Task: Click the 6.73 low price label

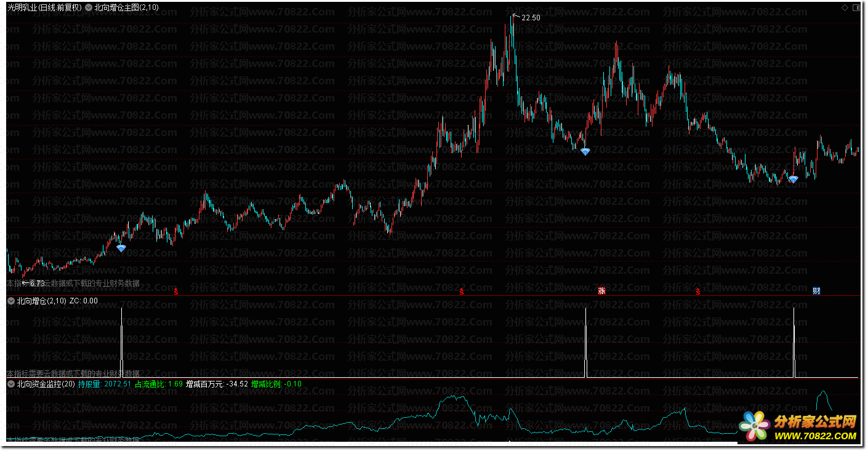Action: pyautogui.click(x=37, y=284)
